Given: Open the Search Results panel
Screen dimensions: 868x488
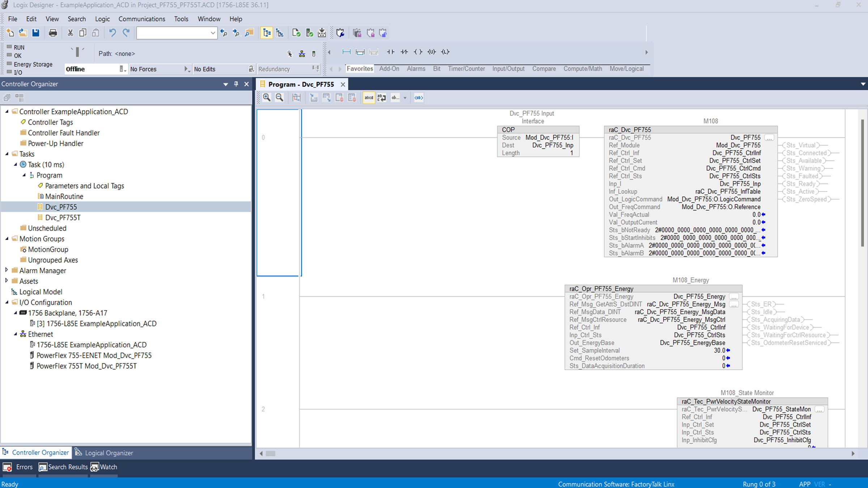Looking at the screenshot, I should [x=63, y=467].
